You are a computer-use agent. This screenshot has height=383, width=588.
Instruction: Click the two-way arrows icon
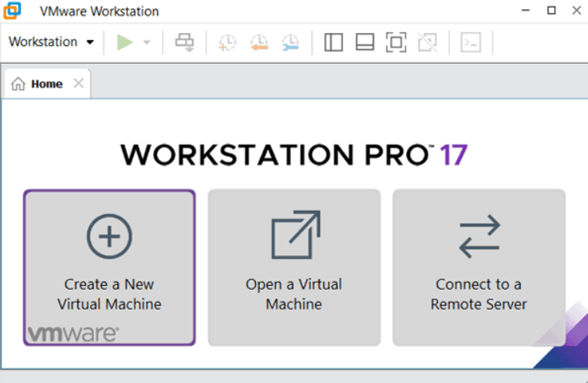click(480, 236)
